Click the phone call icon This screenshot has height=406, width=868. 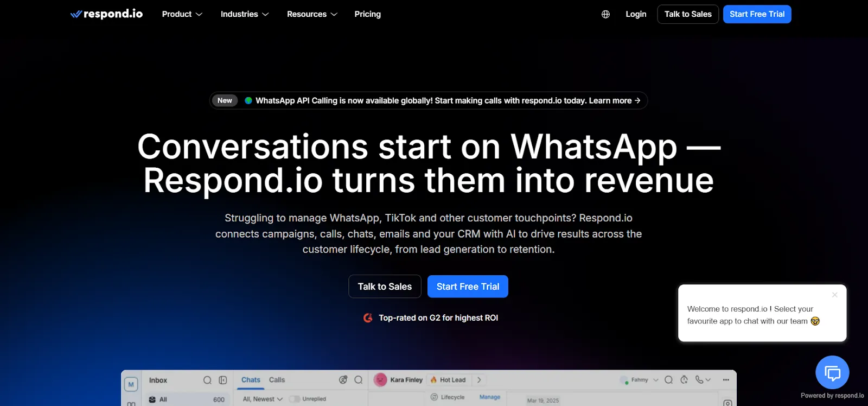pyautogui.click(x=699, y=380)
